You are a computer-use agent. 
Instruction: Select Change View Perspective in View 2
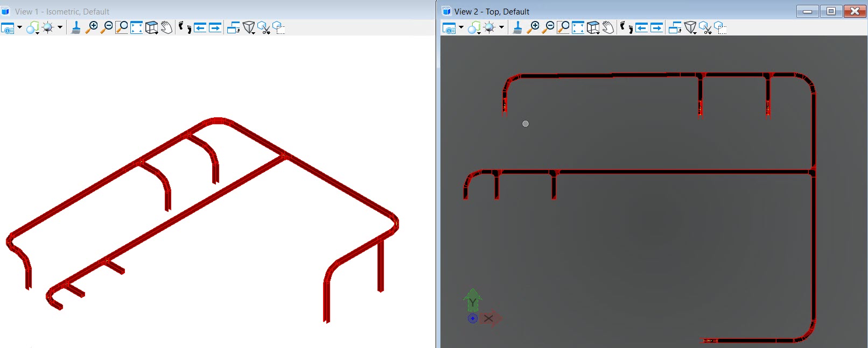[690, 28]
